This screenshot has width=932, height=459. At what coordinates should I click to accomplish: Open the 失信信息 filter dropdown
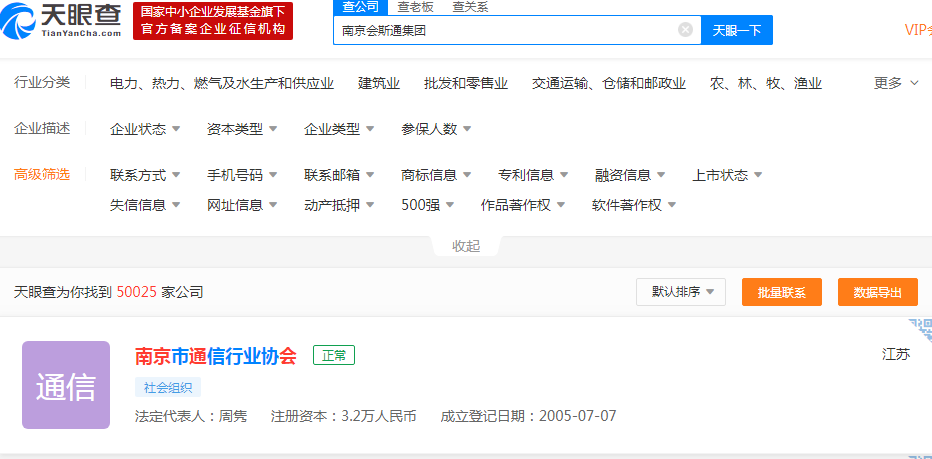click(145, 206)
